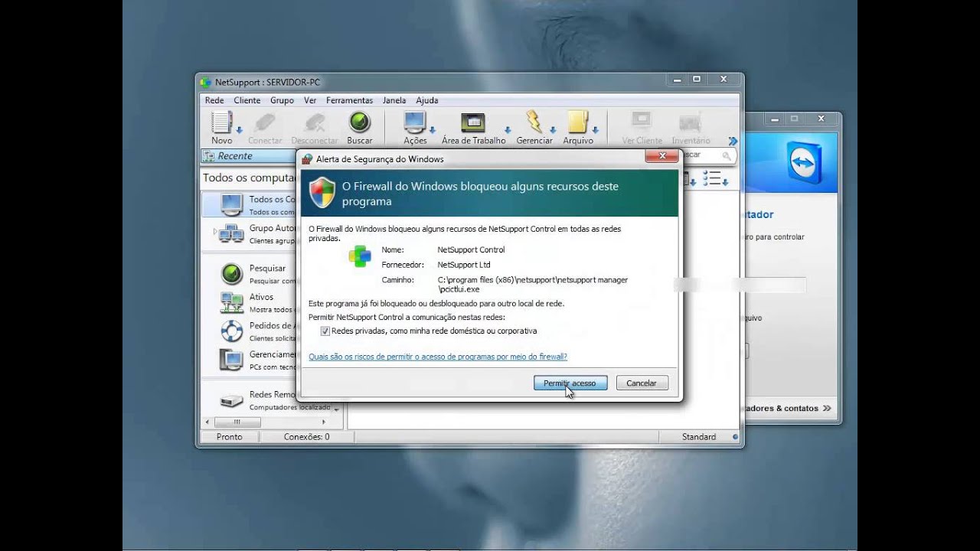Open the Rede menu

214,100
